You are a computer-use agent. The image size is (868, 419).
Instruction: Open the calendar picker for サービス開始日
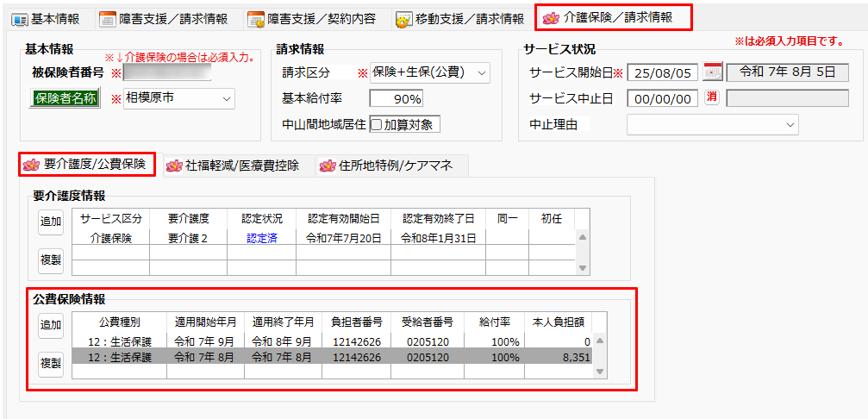(713, 72)
